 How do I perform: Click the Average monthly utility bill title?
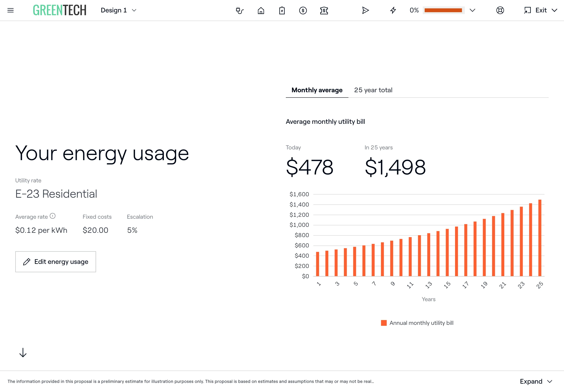325,122
